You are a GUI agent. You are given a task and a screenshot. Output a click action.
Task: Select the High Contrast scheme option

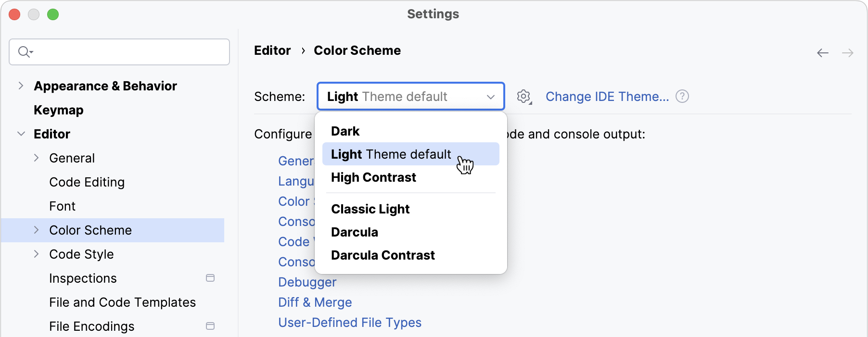(373, 177)
